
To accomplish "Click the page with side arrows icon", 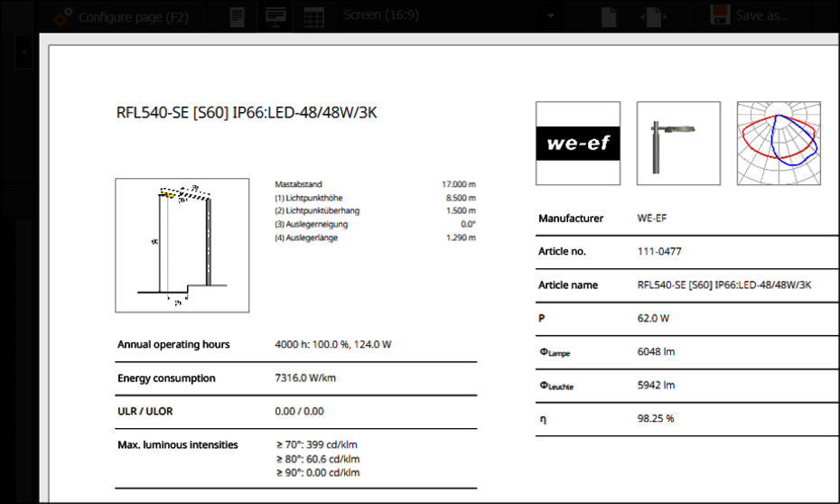I will 652,16.
